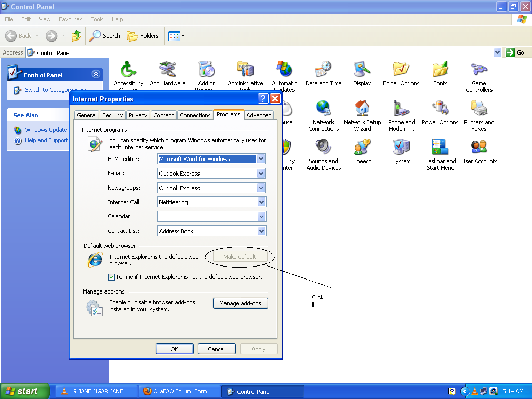Open the System icon

pyautogui.click(x=402, y=152)
